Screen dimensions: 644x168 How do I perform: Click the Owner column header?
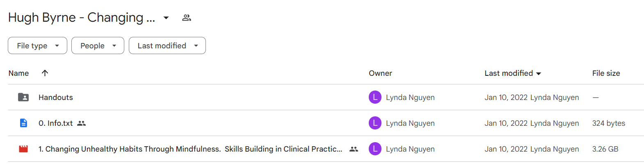(380, 73)
